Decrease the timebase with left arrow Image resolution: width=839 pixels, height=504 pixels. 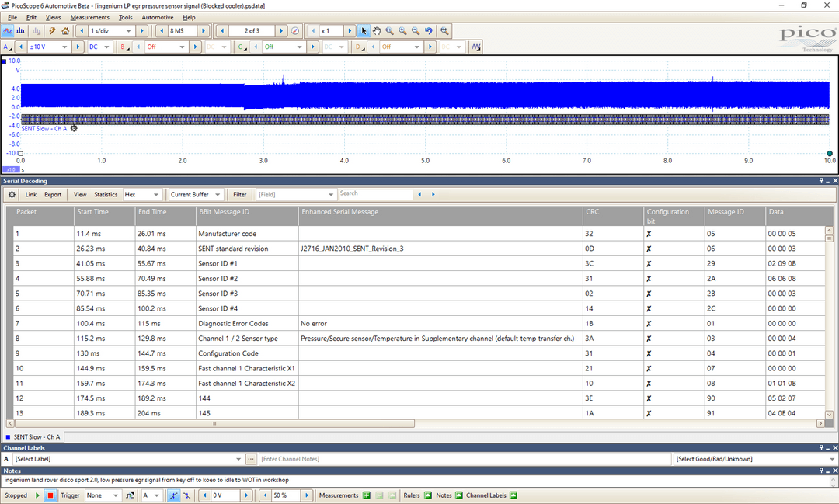tap(82, 31)
